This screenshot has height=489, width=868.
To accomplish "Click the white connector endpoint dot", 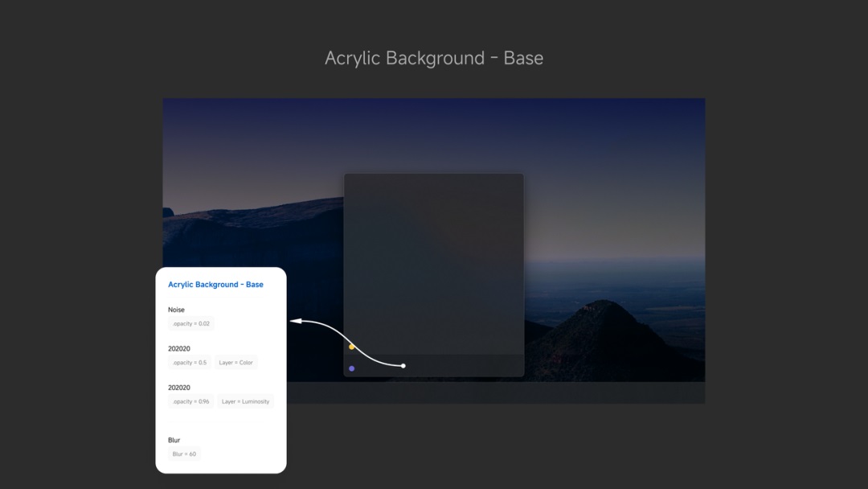I will [x=403, y=366].
